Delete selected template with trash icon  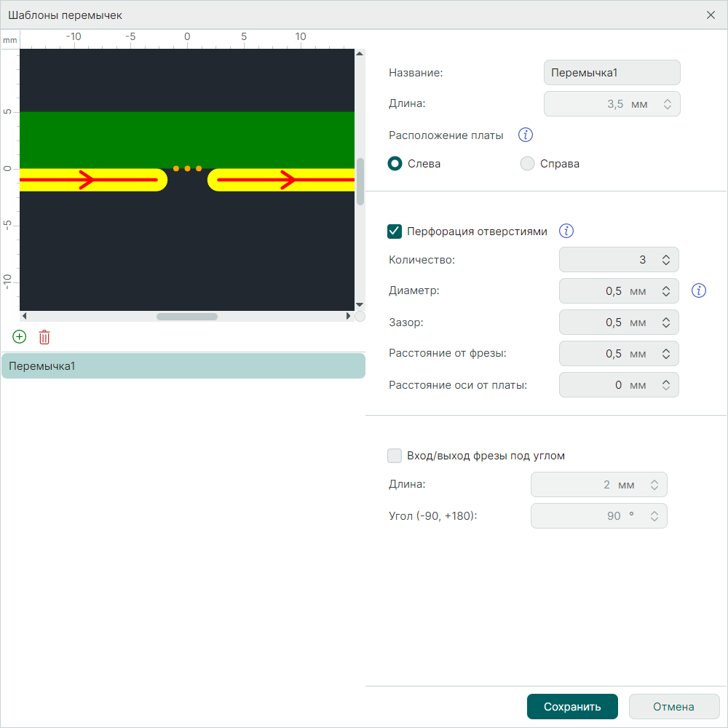tap(44, 337)
